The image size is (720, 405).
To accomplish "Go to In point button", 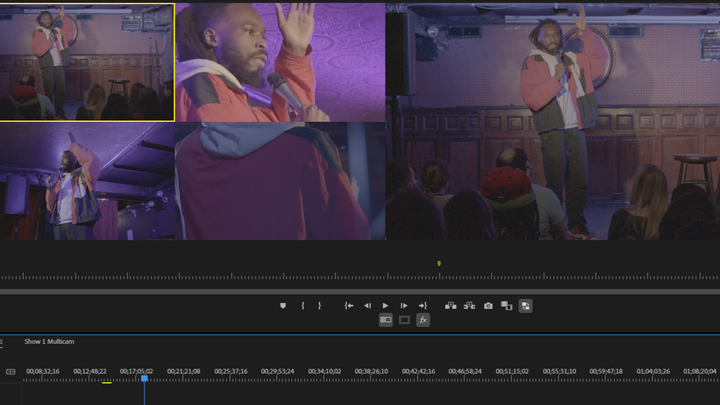I will coord(349,306).
